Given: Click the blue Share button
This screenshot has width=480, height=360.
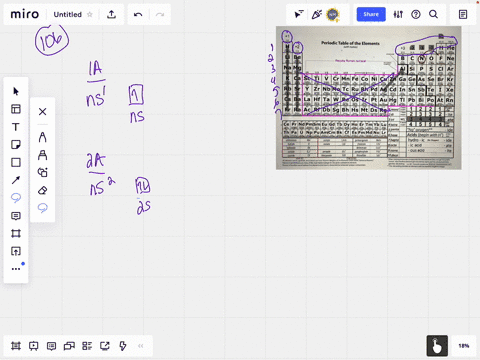Looking at the screenshot, I should pos(371,14).
